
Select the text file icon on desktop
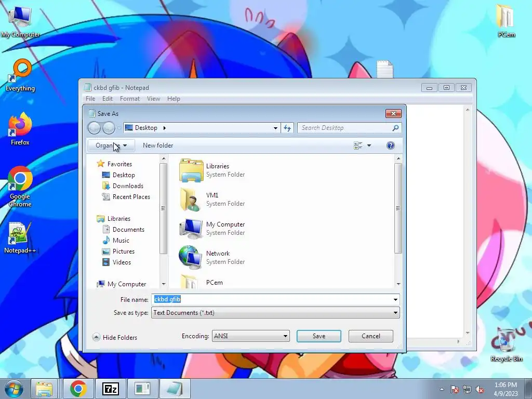click(x=385, y=70)
